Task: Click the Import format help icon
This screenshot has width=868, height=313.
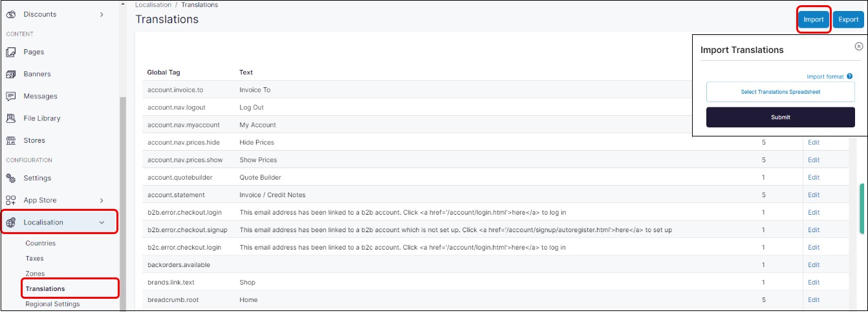Action: 850,76
